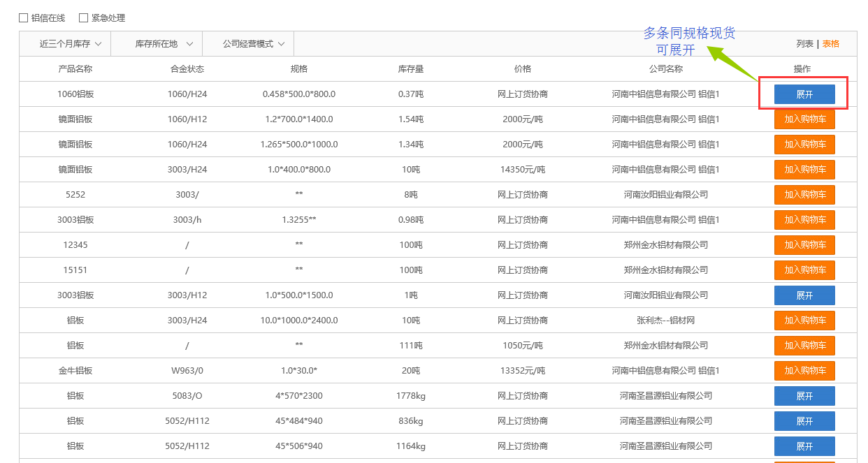Switch to 列表 view
The height and width of the screenshot is (463, 868).
pos(805,44)
